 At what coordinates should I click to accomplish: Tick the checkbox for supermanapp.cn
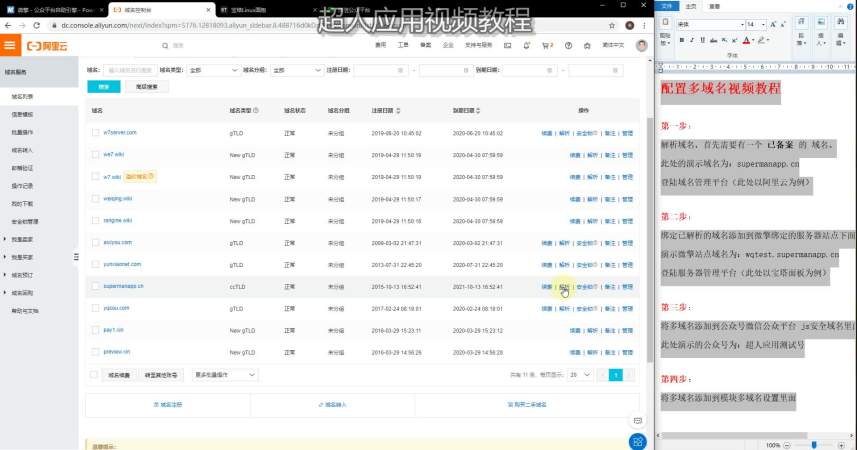click(96, 286)
